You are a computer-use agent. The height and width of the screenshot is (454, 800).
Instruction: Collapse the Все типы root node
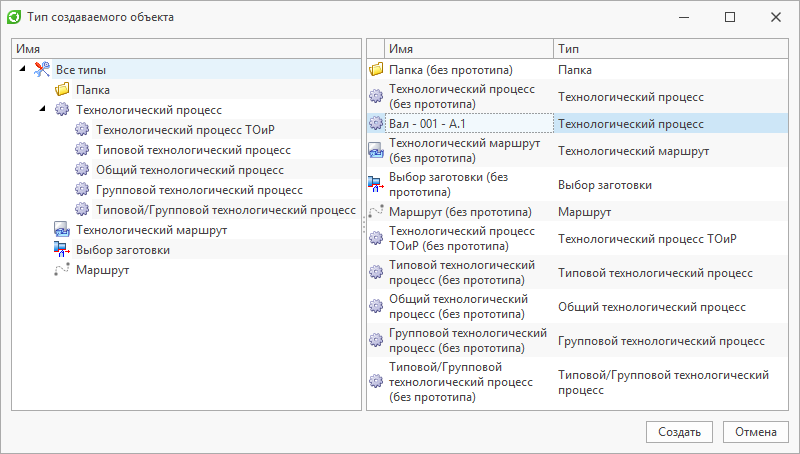coord(22,68)
